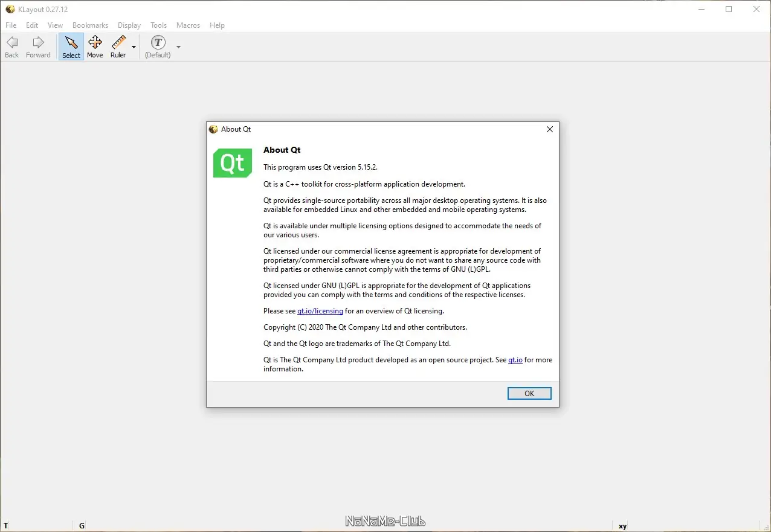The width and height of the screenshot is (771, 532).
Task: Open the Display menu
Action: point(129,25)
